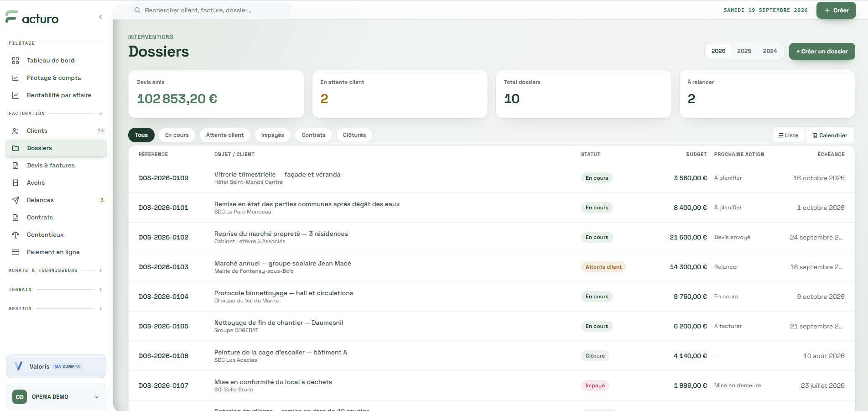Click the Contrats file icon
The height and width of the screenshot is (411, 868).
(16, 218)
